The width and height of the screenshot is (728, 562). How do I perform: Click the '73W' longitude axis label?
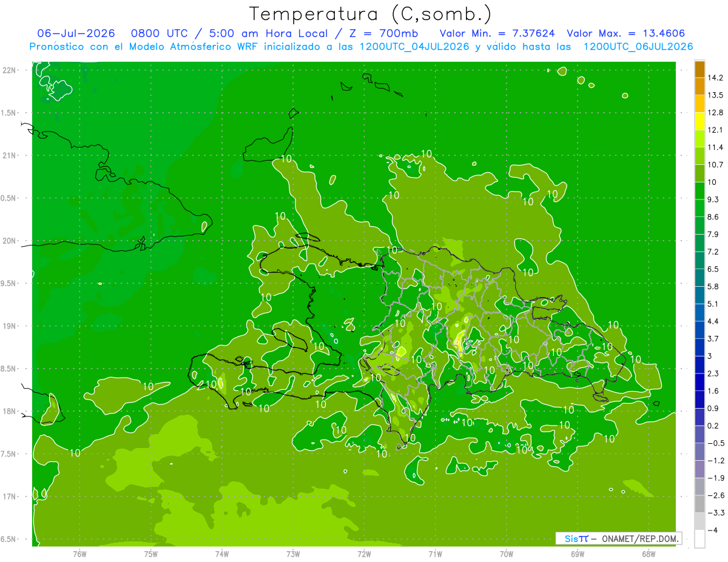293,554
